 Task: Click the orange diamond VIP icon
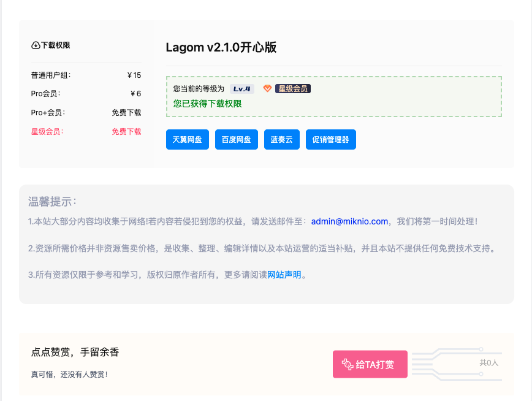pos(267,89)
